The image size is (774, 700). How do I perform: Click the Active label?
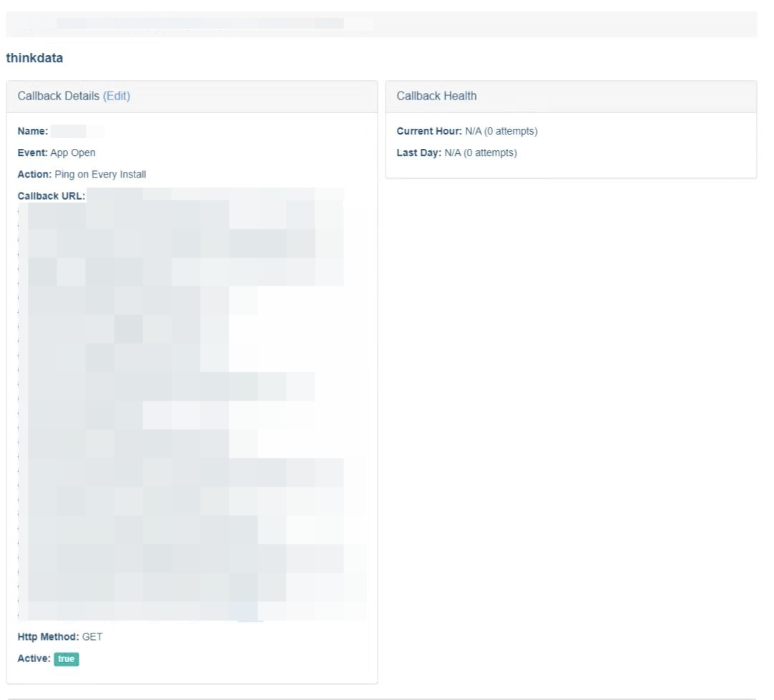(34, 658)
